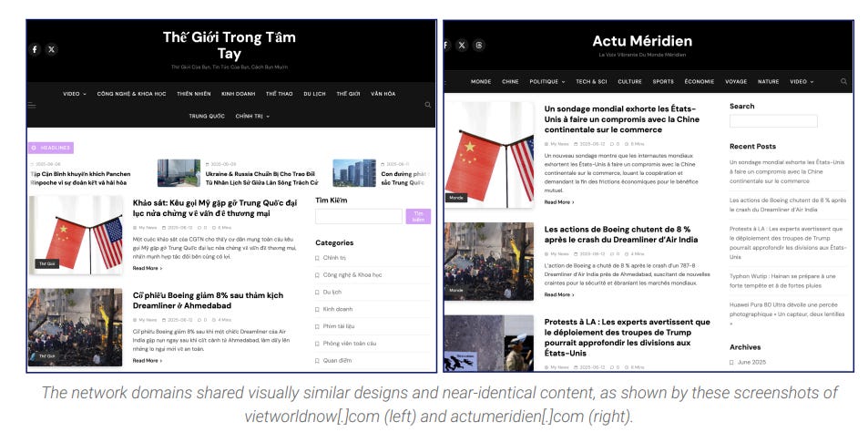This screenshot has height=432, width=868.
Task: Open Khảo sát Mỹ Trung Quốc article title
Action: pos(215,208)
